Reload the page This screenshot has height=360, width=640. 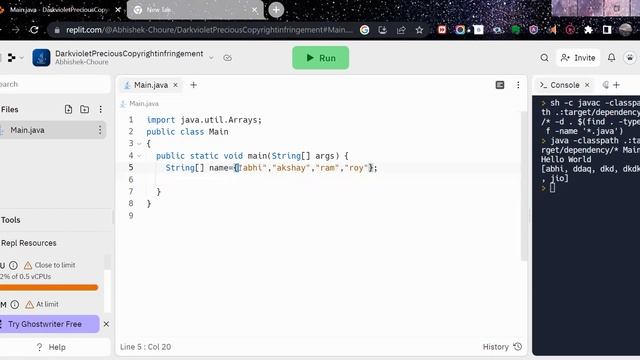tap(34, 30)
